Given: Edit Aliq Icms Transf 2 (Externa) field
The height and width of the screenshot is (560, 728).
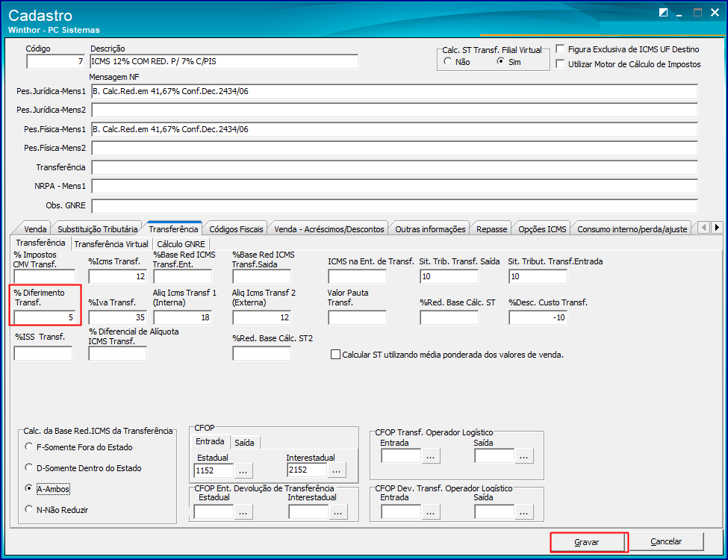Looking at the screenshot, I should (x=262, y=317).
